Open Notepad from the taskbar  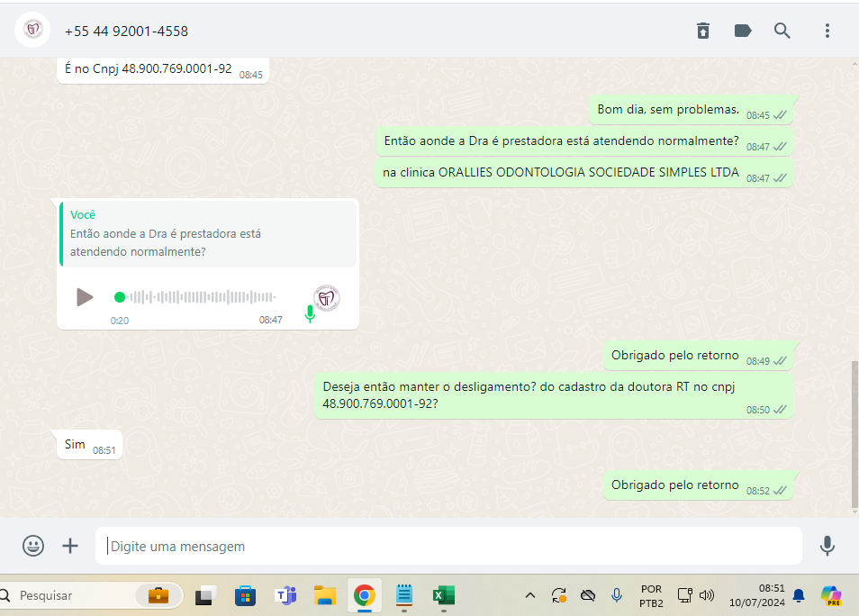(x=403, y=595)
